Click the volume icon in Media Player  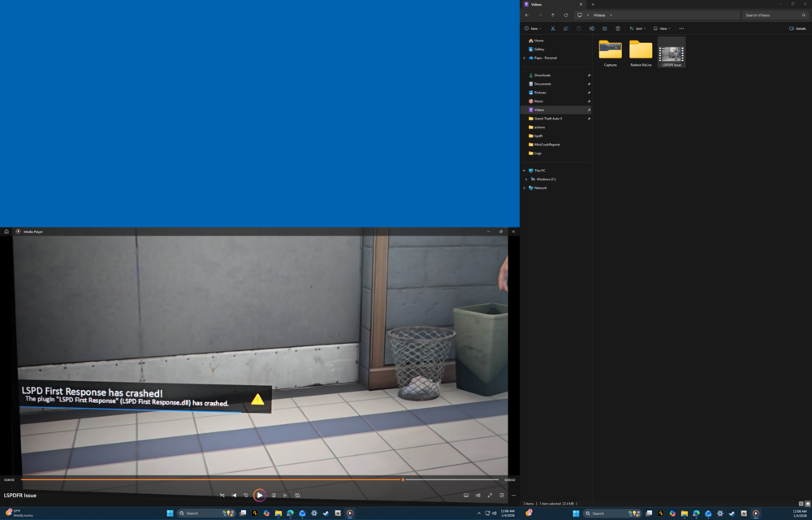pos(477,494)
